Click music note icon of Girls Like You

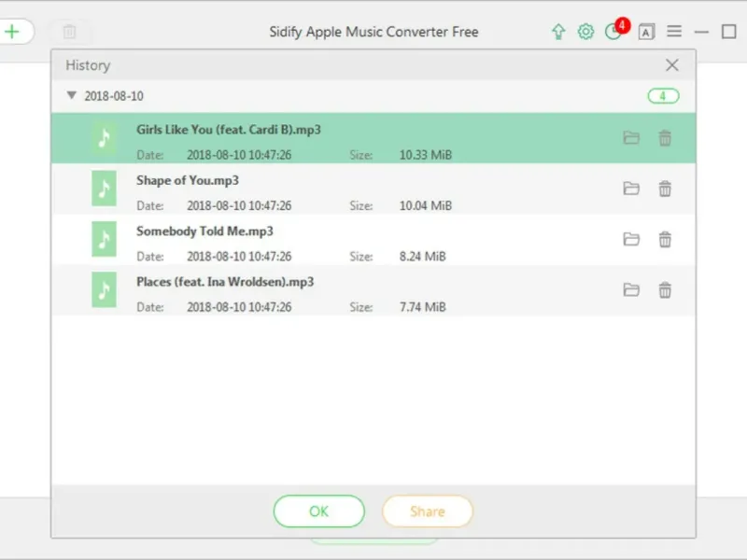click(x=104, y=138)
